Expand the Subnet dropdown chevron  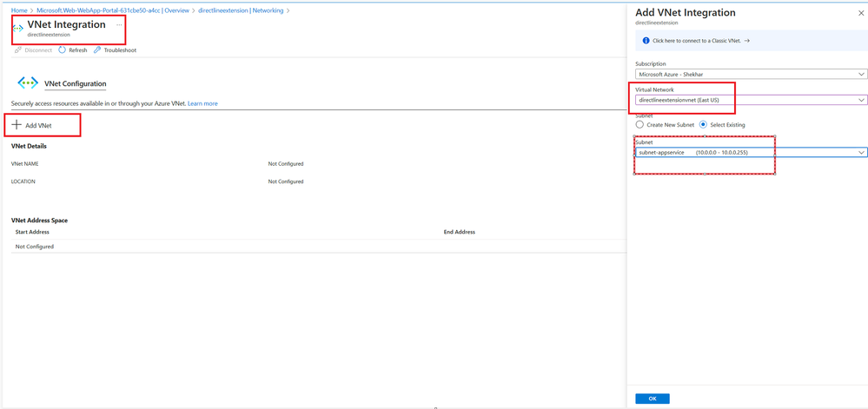coord(861,152)
